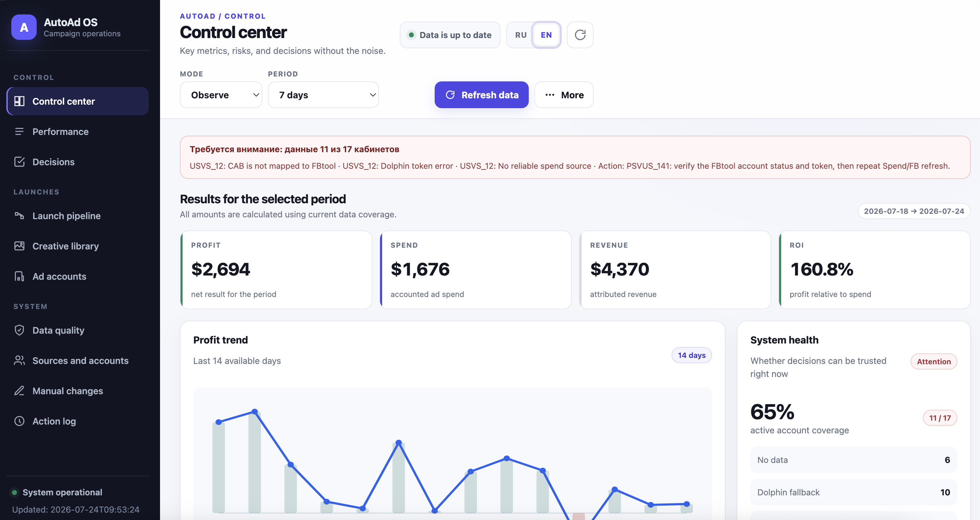Click the Manual changes pencil icon
Screen dimensions: 980x520
tap(19, 391)
